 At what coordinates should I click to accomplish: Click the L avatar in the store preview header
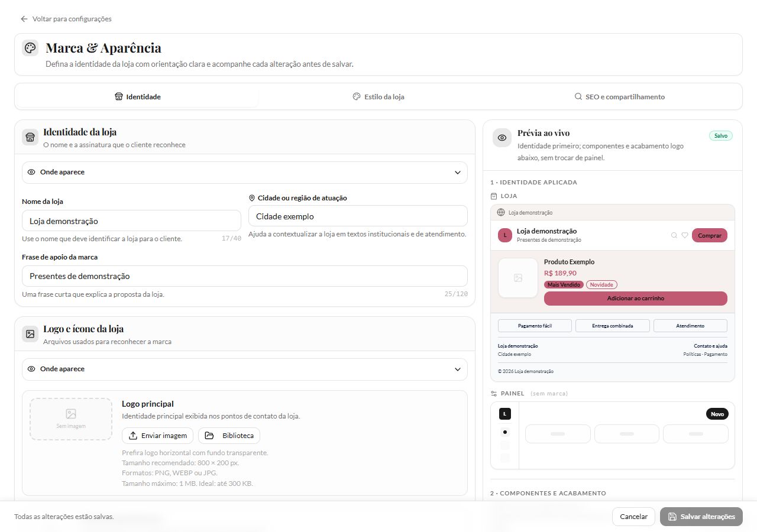505,235
